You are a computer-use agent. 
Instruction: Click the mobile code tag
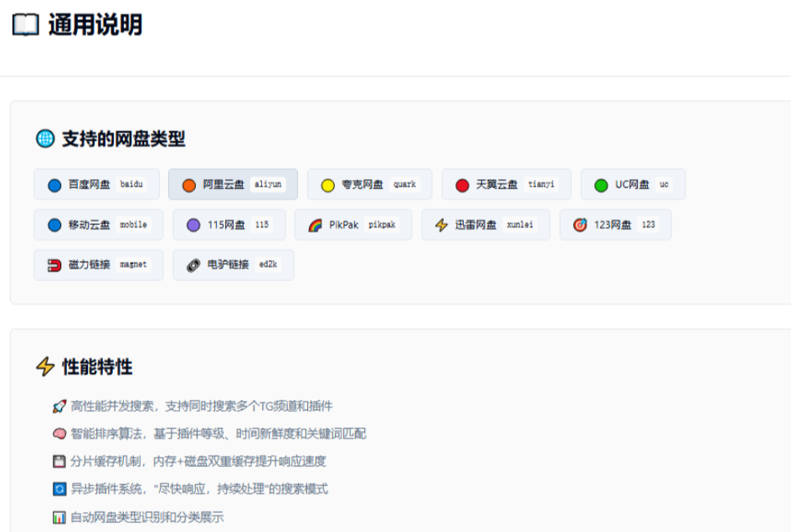point(133,224)
